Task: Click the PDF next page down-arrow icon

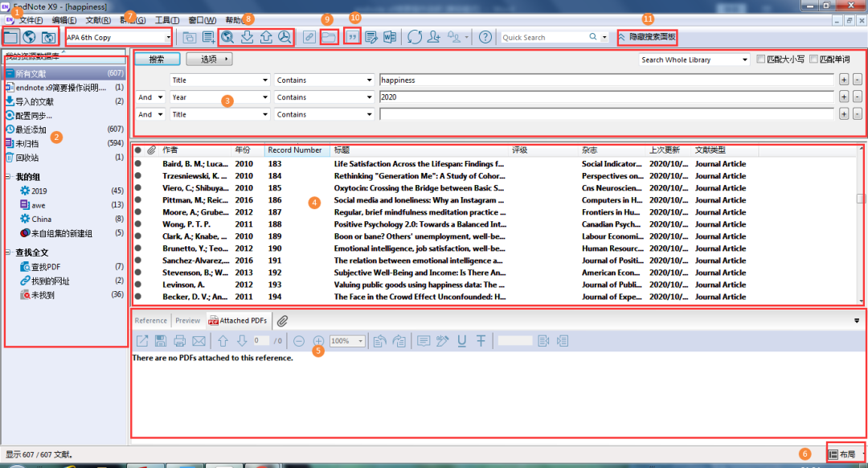Action: 242,341
